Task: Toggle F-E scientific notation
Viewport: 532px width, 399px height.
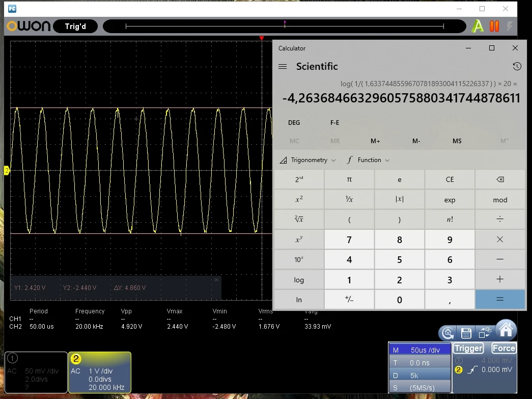Action: 334,122
